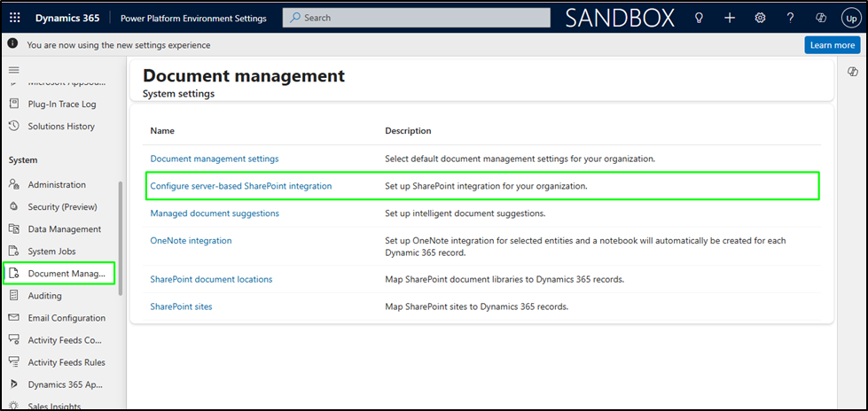Open the app launcher waffle icon

tap(15, 18)
